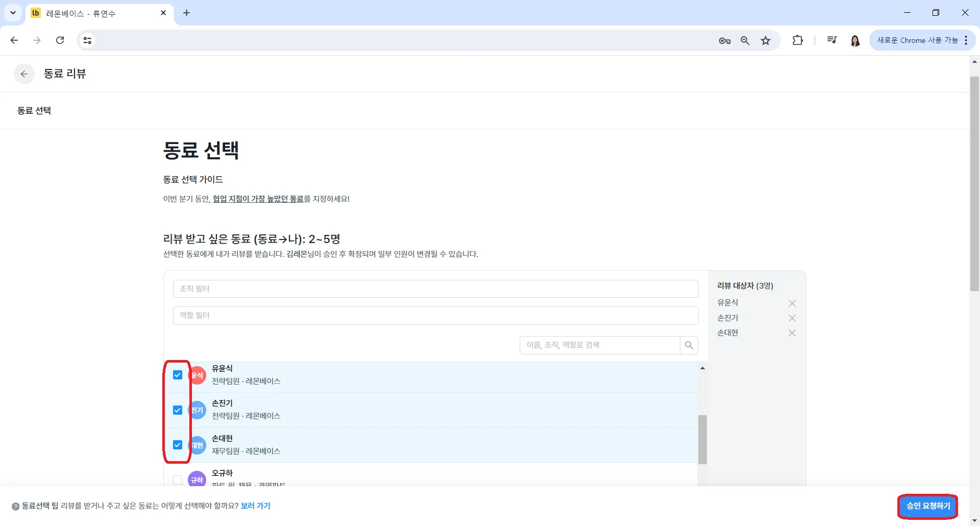Open the 보러 가기 link
The image size is (980, 526).
coord(256,506)
